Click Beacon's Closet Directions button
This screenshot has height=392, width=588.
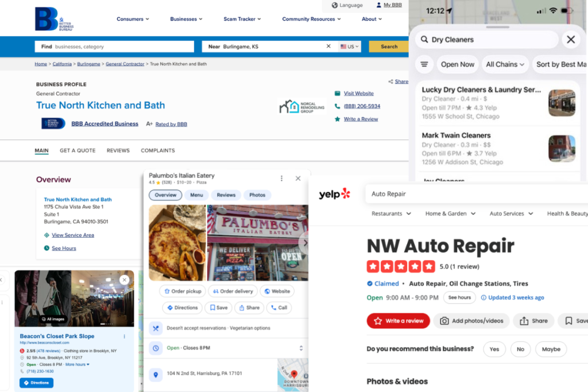point(36,383)
